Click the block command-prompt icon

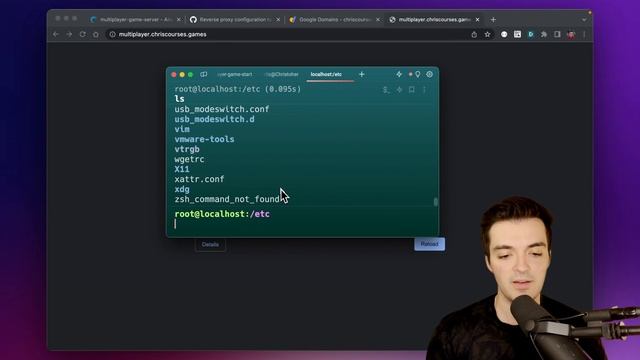click(x=386, y=90)
